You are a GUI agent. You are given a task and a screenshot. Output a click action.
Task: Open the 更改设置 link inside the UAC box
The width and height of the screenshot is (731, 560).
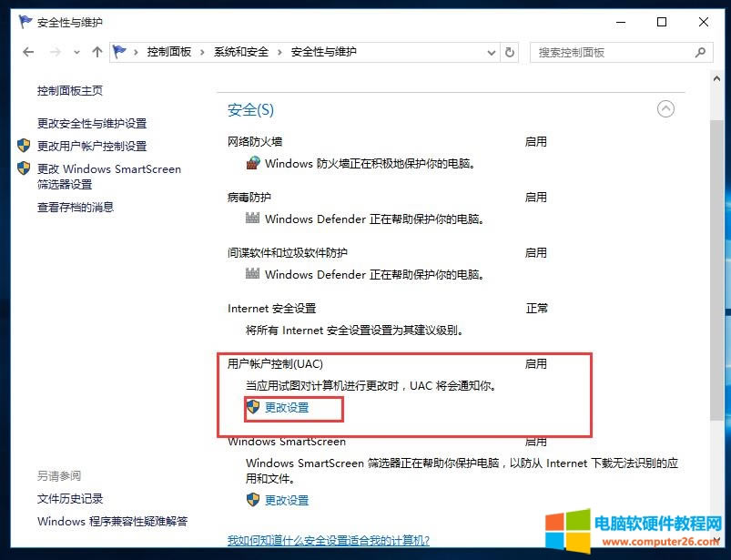tap(285, 409)
